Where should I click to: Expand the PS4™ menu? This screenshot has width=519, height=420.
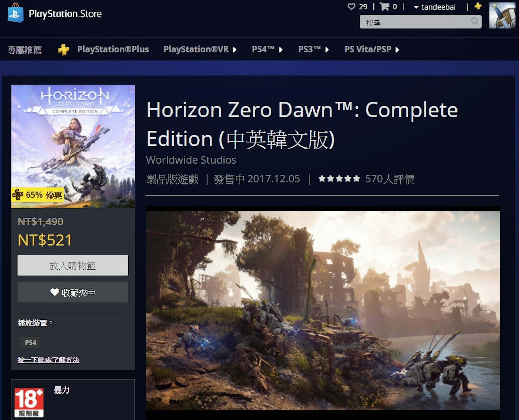[x=267, y=49]
